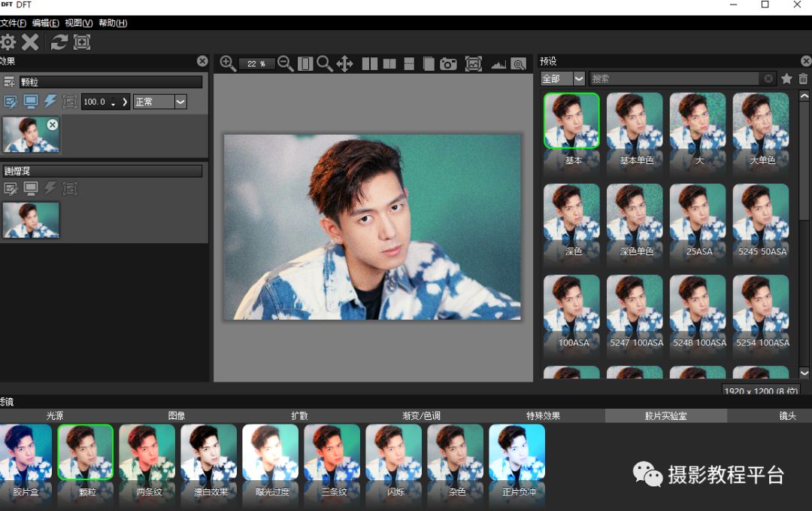Screen dimensions: 812x511
Task: Close the effects panel with its X
Action: [x=202, y=61]
